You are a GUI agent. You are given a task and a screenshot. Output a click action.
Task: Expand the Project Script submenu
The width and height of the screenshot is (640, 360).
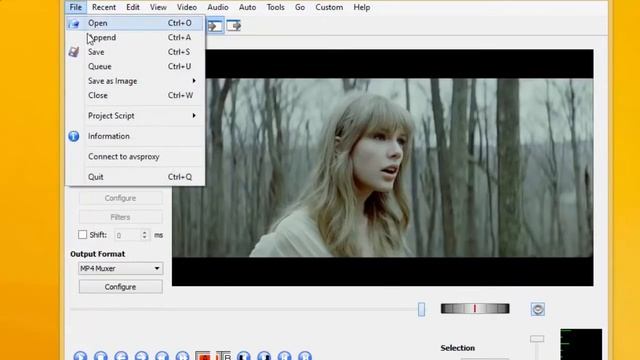tap(135, 116)
